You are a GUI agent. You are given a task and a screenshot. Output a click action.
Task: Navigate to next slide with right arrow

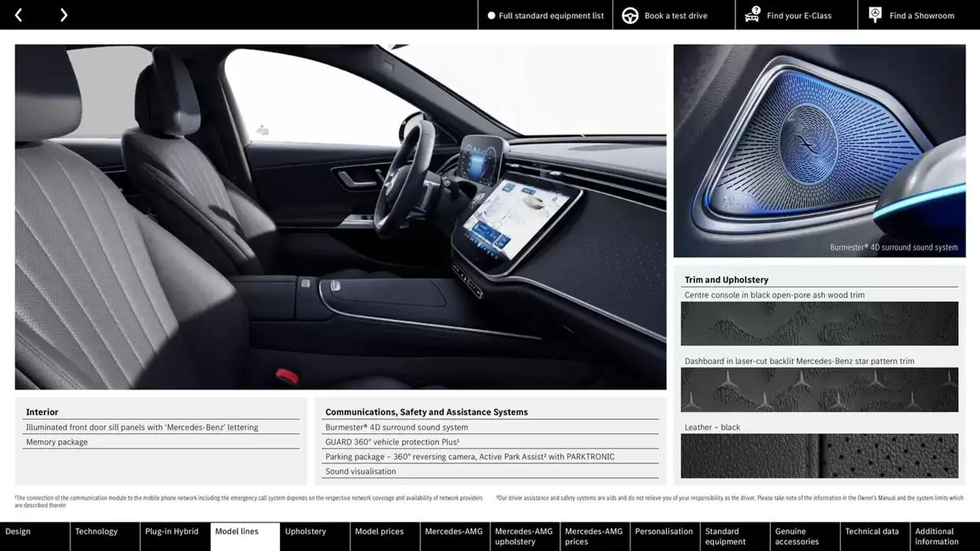point(63,14)
